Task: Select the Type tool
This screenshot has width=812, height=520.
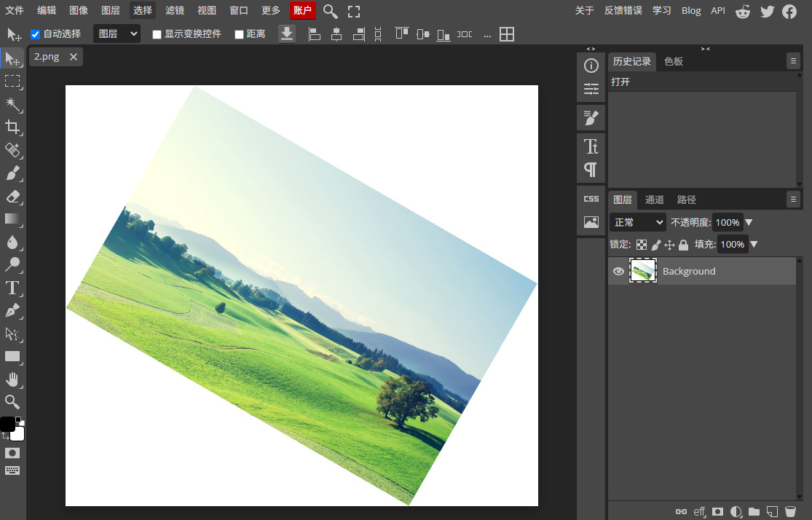Action: 13,288
